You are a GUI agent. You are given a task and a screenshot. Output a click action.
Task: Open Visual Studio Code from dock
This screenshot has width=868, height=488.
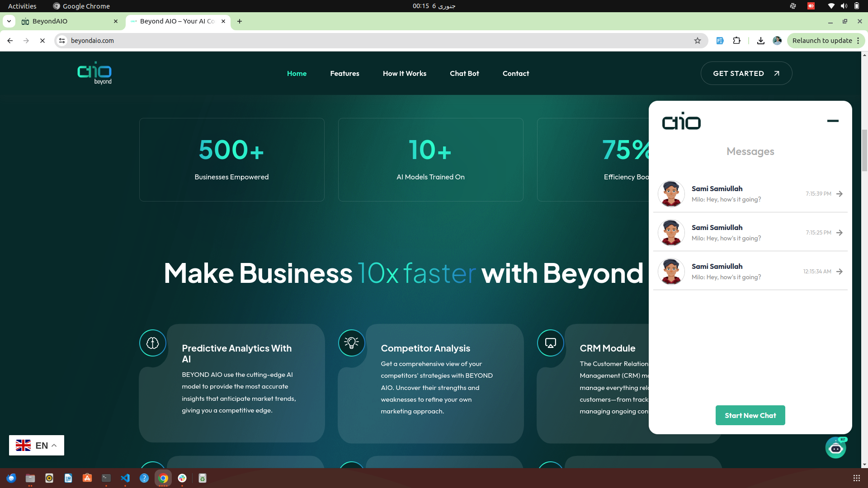(x=125, y=478)
